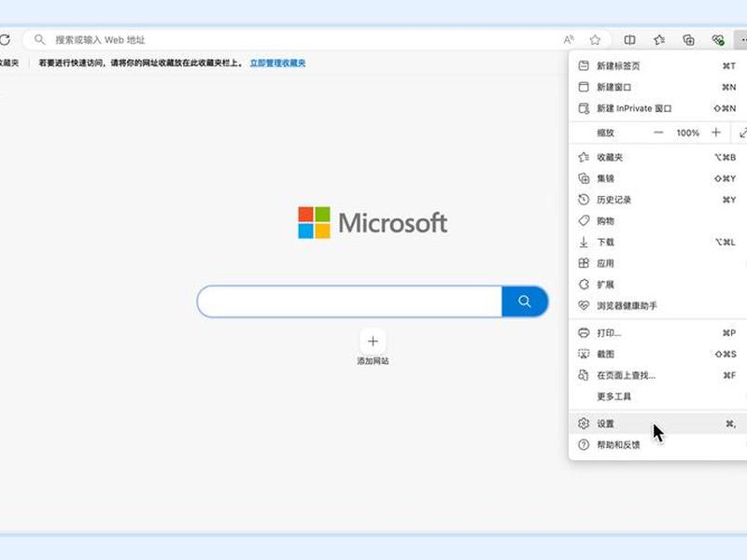Click the window icon beside 新建窗口
The height and width of the screenshot is (560, 747).
584,87
